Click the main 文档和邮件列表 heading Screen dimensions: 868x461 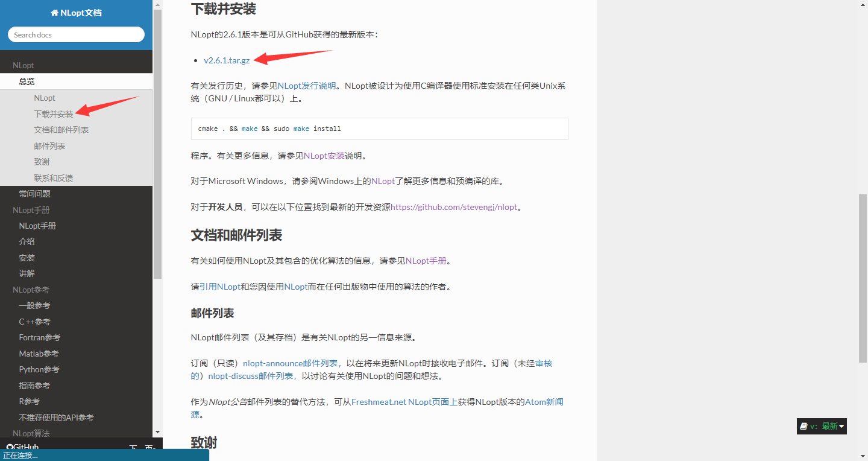236,235
